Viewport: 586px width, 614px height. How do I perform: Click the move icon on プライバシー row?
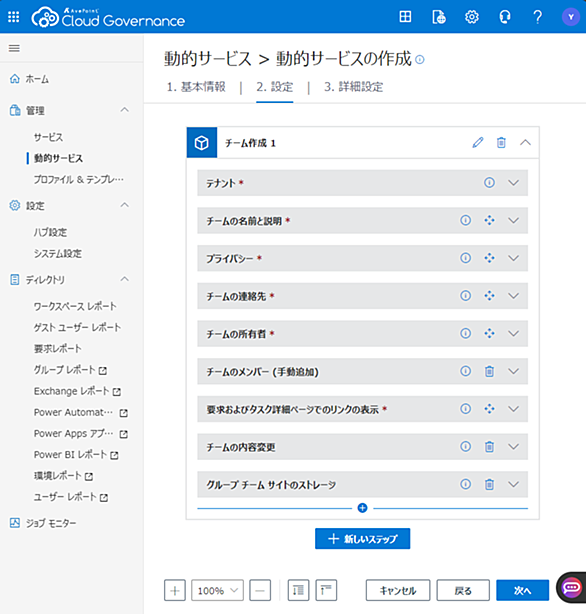(x=489, y=258)
